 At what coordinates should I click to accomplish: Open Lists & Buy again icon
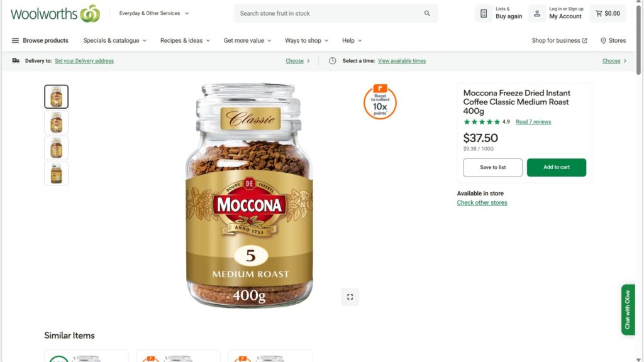tap(484, 13)
